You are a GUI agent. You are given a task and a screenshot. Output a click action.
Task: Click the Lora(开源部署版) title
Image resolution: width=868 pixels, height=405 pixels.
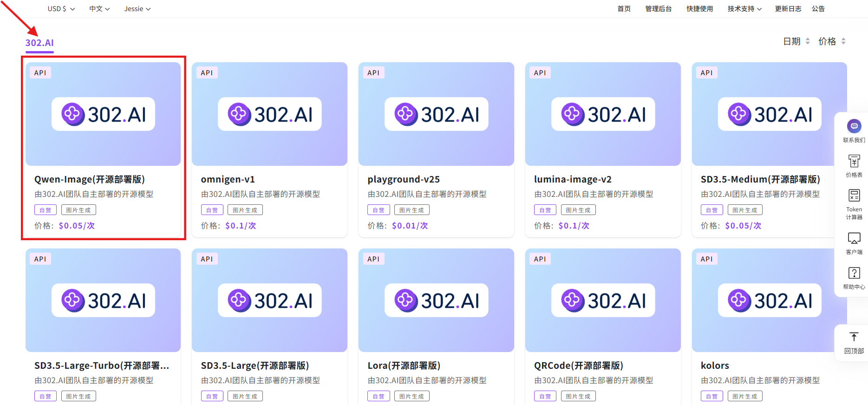pos(404,366)
